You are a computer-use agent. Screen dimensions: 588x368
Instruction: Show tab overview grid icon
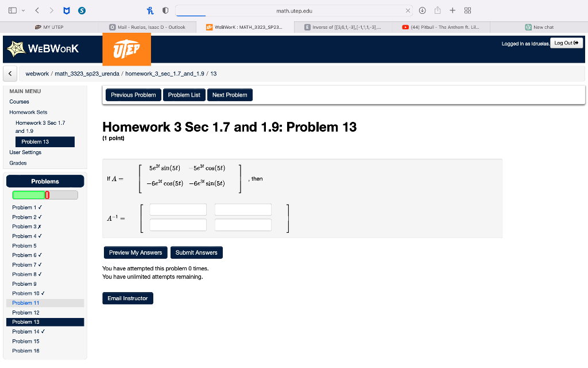tap(467, 10)
